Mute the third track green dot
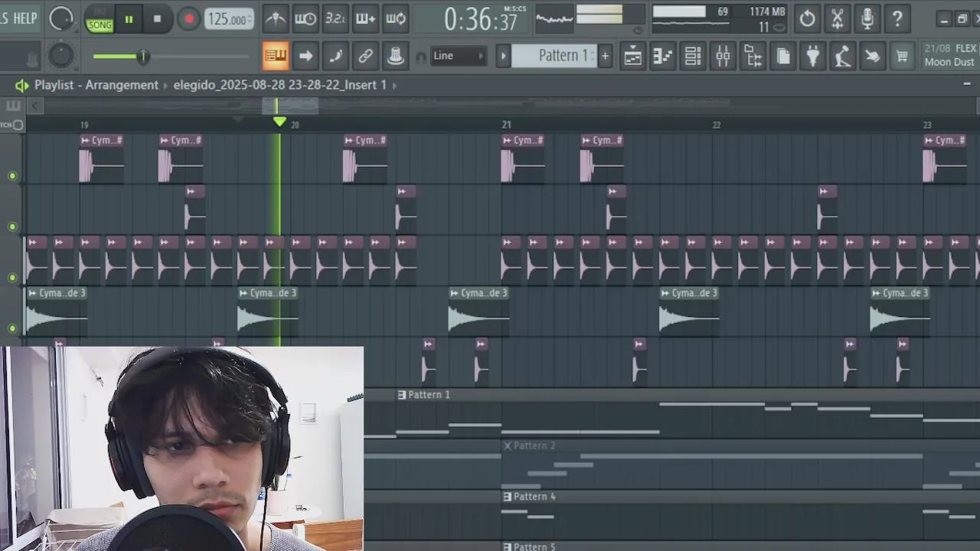 [12, 278]
